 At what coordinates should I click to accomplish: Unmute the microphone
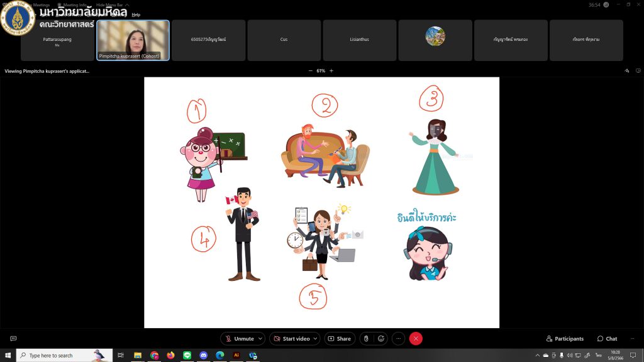pos(239,339)
